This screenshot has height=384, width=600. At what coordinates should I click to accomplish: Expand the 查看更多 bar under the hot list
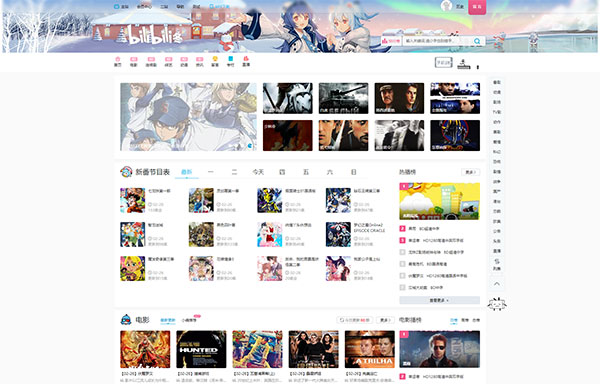point(439,300)
